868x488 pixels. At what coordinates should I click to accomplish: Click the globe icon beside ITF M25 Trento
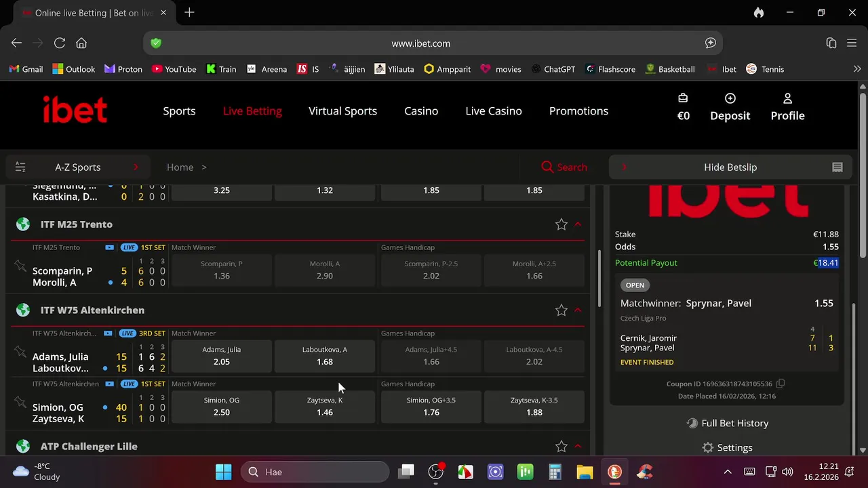coord(23,224)
